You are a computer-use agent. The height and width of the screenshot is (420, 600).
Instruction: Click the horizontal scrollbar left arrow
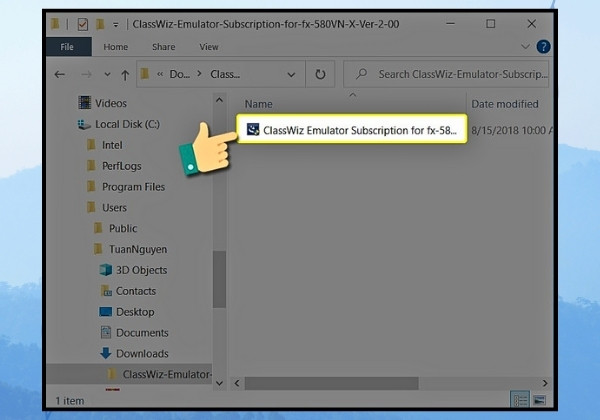tap(237, 383)
